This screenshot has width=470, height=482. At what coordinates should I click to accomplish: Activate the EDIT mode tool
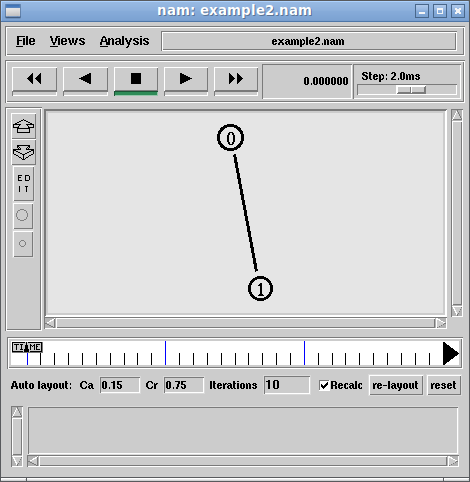(x=23, y=184)
